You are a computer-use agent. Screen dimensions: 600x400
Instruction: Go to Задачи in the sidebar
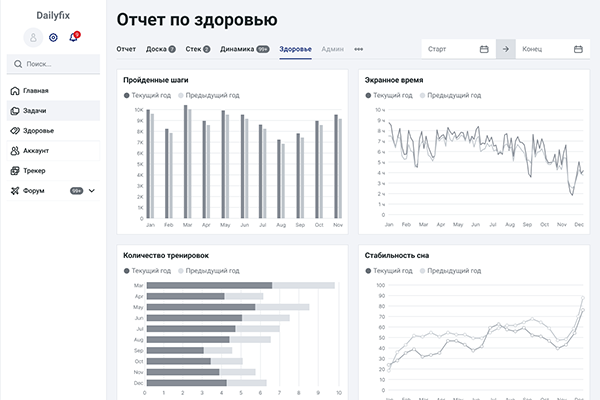pos(35,111)
